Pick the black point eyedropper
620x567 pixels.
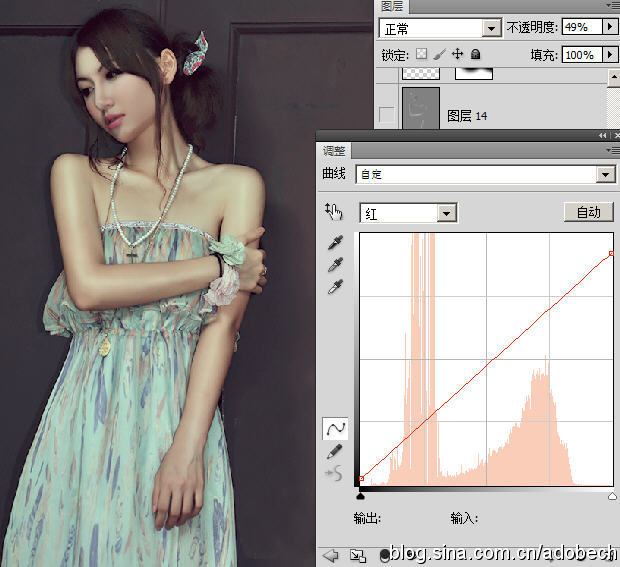tap(335, 243)
